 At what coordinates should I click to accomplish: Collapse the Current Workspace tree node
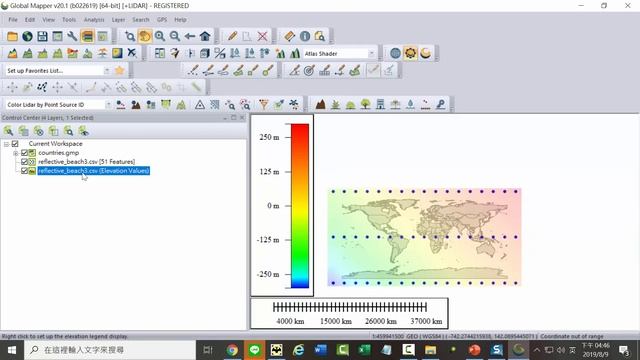[6, 144]
